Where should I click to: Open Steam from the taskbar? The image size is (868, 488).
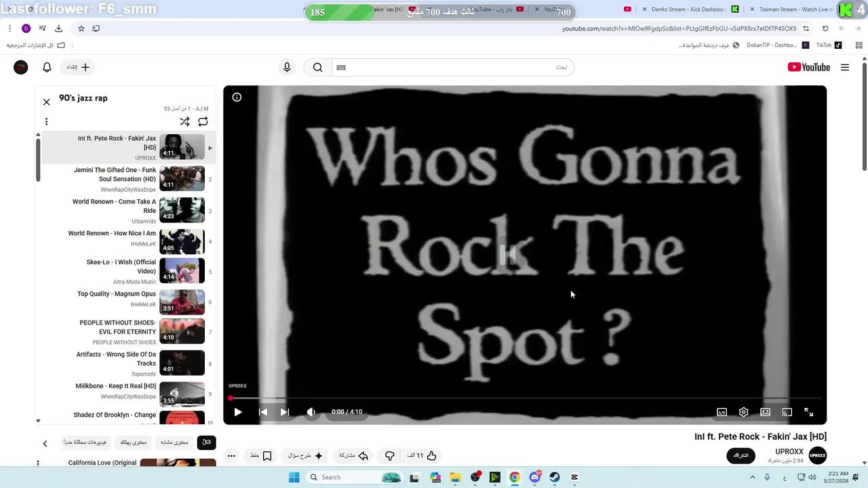coord(555,477)
